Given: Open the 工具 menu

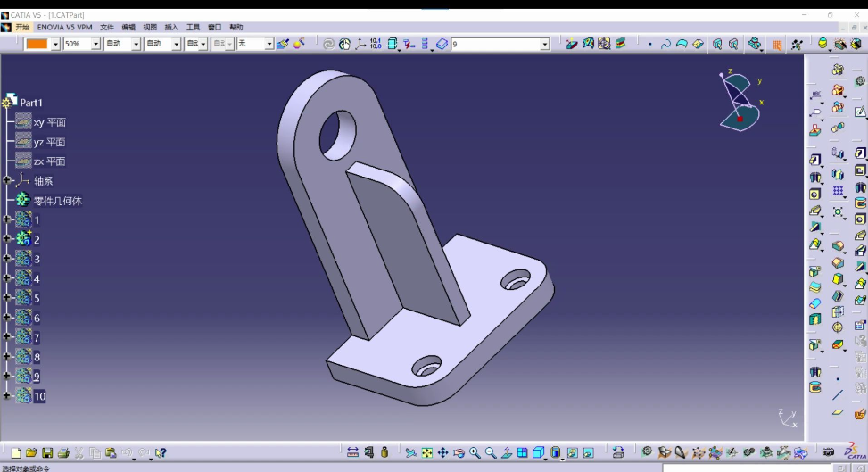Looking at the screenshot, I should coord(193,28).
